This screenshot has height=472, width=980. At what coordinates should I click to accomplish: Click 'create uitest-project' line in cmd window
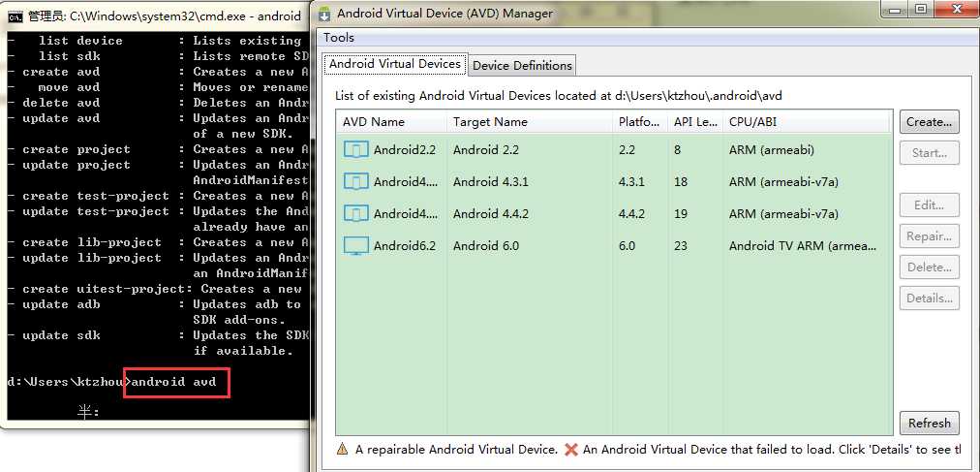coord(158,289)
